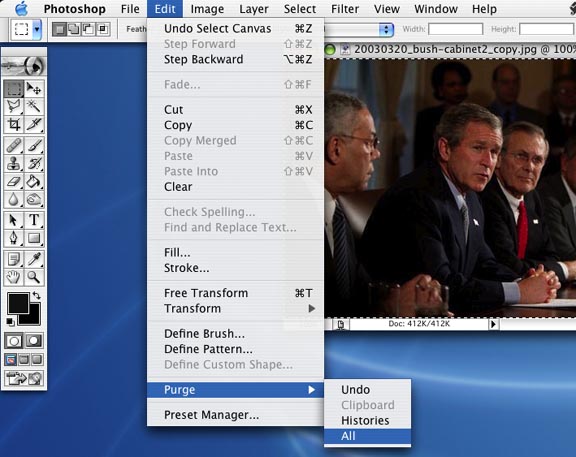Click the green zoom button of image window
The width and height of the screenshot is (576, 457).
click(330, 50)
